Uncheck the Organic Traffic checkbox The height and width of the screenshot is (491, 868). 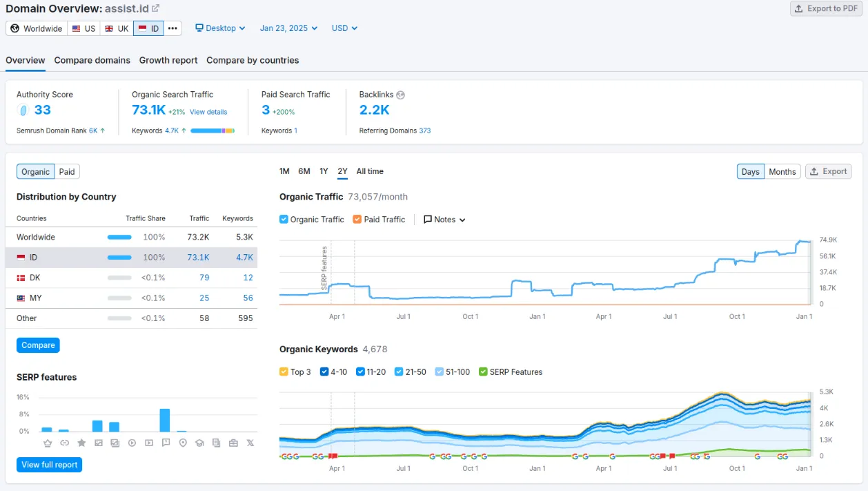pyautogui.click(x=284, y=220)
